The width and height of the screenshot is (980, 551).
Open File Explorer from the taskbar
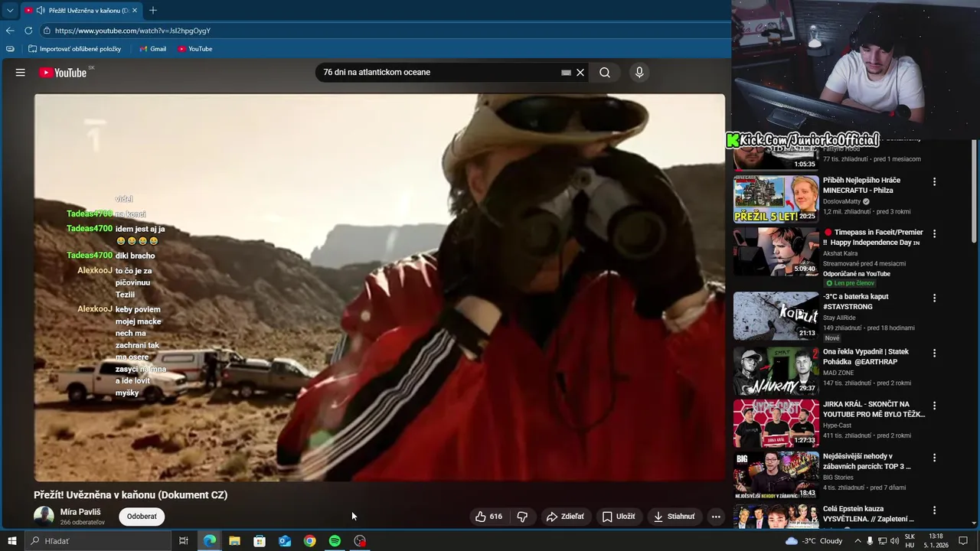click(234, 541)
